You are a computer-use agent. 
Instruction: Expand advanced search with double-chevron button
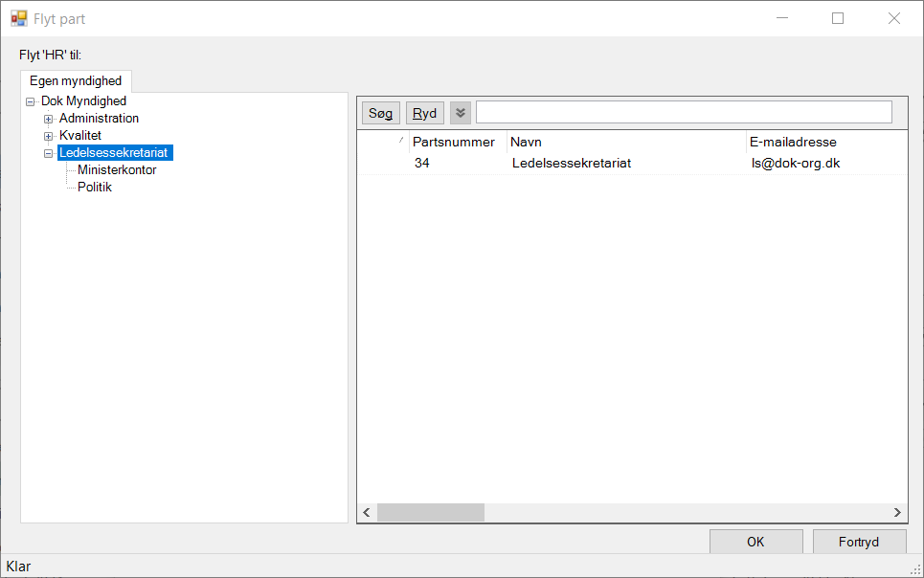[461, 113]
